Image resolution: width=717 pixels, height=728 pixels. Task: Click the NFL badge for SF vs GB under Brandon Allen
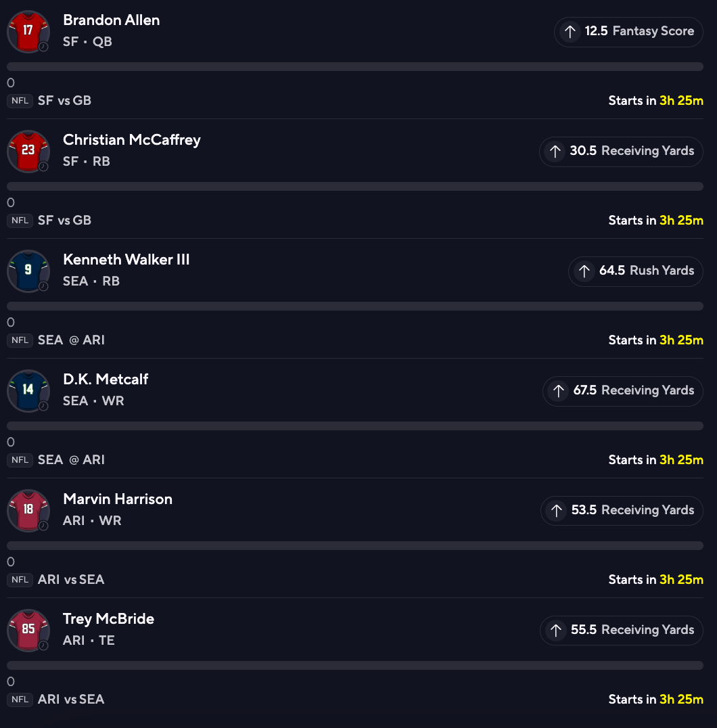coord(20,101)
